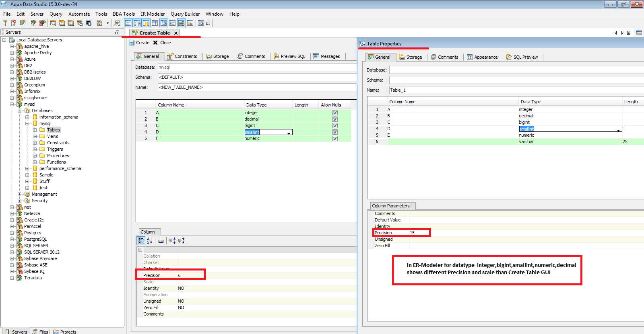This screenshot has height=334, width=644.
Task: Click the Unsigned property value in Column panel
Action: pos(267,301)
